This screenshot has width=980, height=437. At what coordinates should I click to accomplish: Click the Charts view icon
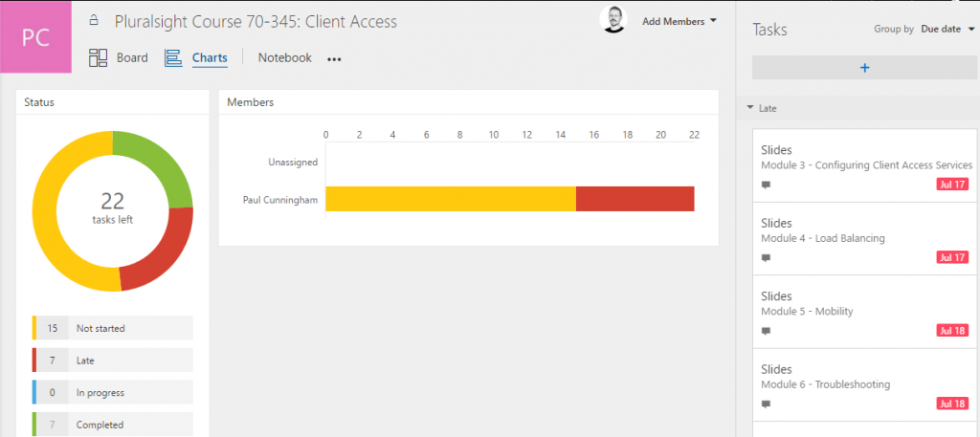pyautogui.click(x=173, y=58)
